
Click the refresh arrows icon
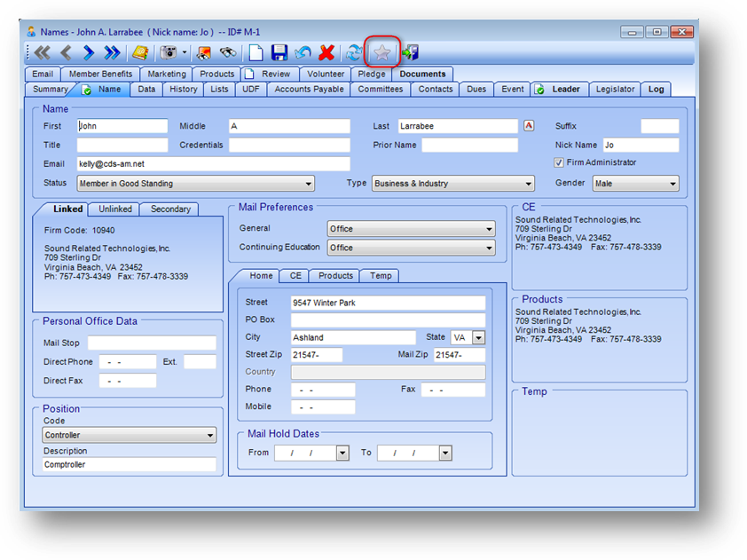353,53
